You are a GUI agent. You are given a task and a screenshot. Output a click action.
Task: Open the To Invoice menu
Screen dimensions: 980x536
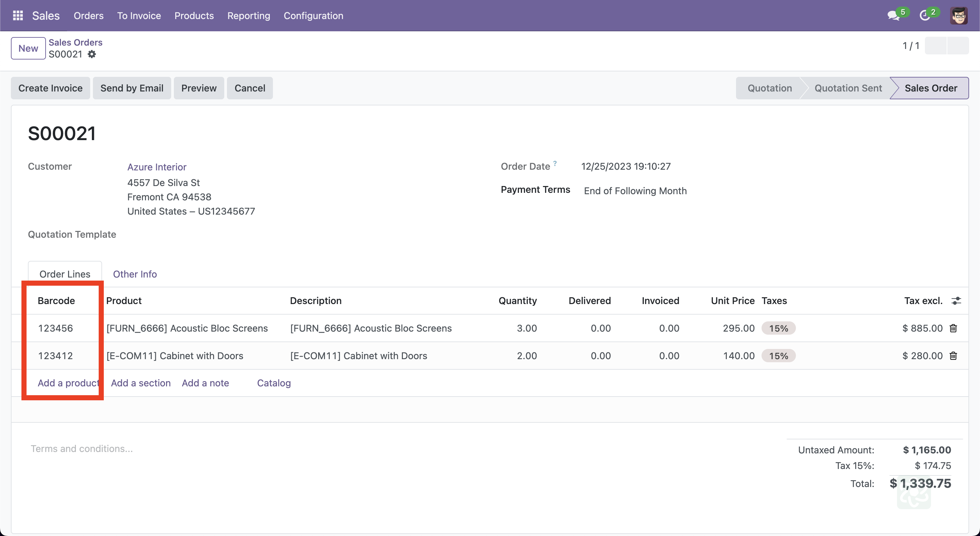point(139,16)
